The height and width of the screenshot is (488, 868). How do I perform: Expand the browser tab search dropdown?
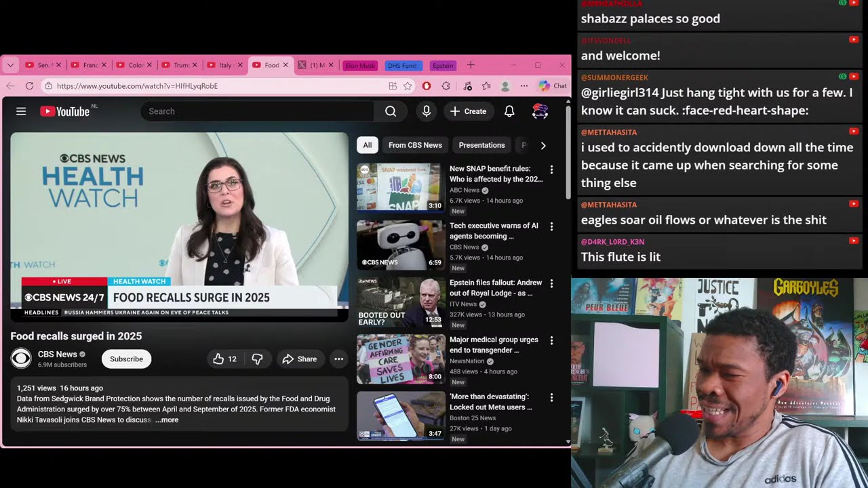(x=10, y=65)
